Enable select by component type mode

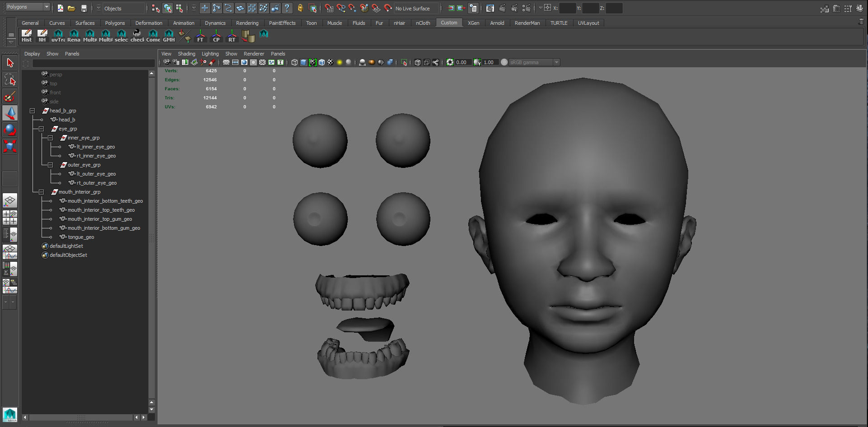click(x=179, y=8)
